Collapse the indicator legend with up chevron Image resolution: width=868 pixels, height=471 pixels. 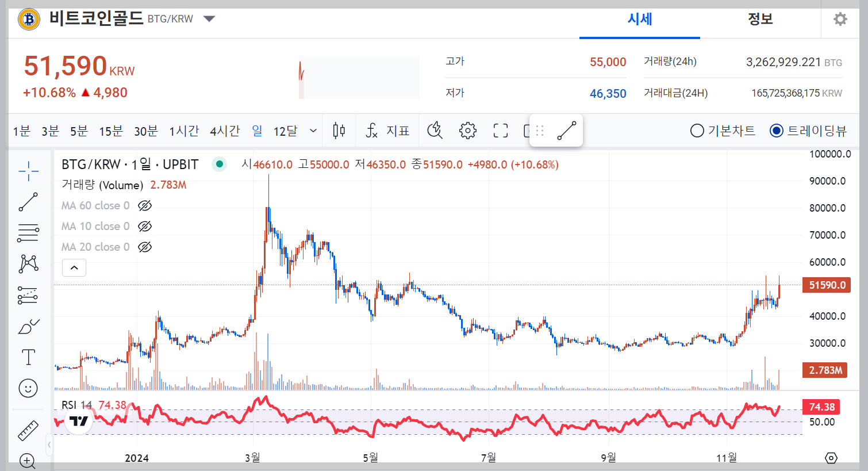74,267
